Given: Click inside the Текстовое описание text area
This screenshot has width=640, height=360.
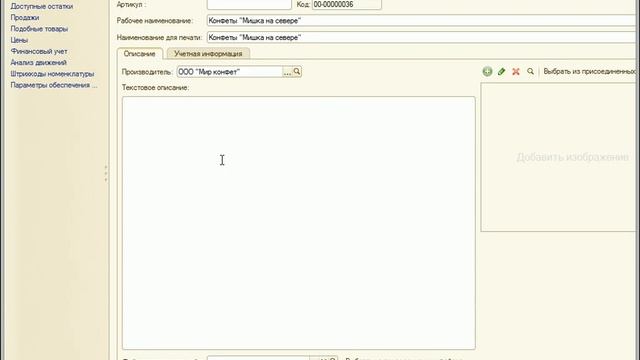Looking at the screenshot, I should (x=299, y=223).
